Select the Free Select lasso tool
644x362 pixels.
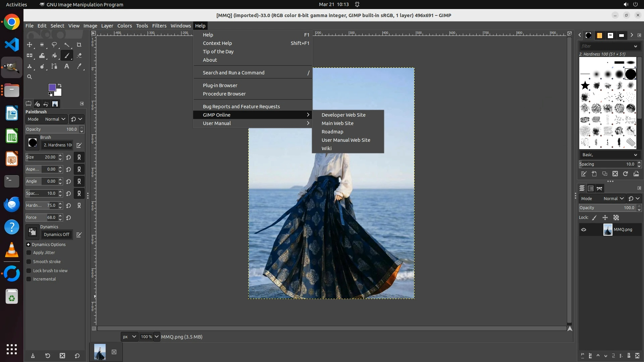pyautogui.click(x=54, y=45)
